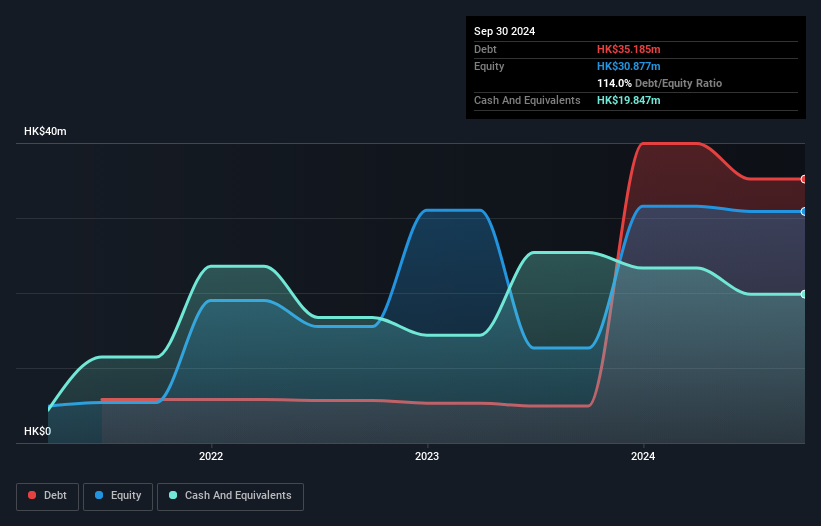The image size is (821, 526).
Task: Click the 2022 axis label
Action: (211, 456)
